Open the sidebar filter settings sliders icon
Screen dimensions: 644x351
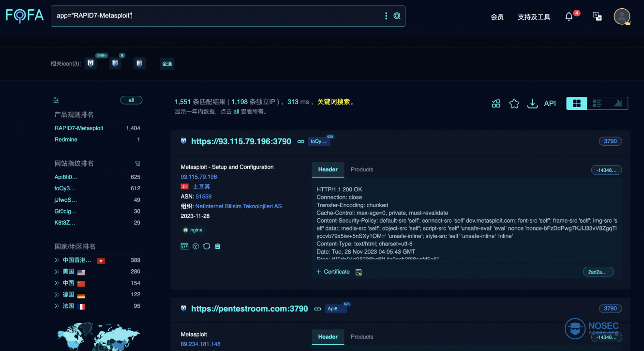point(56,100)
